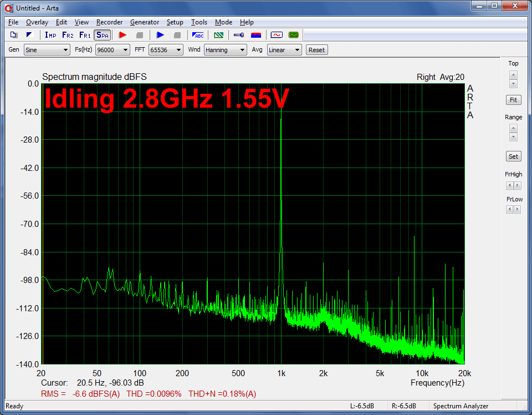Click the RMS = -6.6 dBFS(A) readout
532x415 pixels.
pos(80,394)
